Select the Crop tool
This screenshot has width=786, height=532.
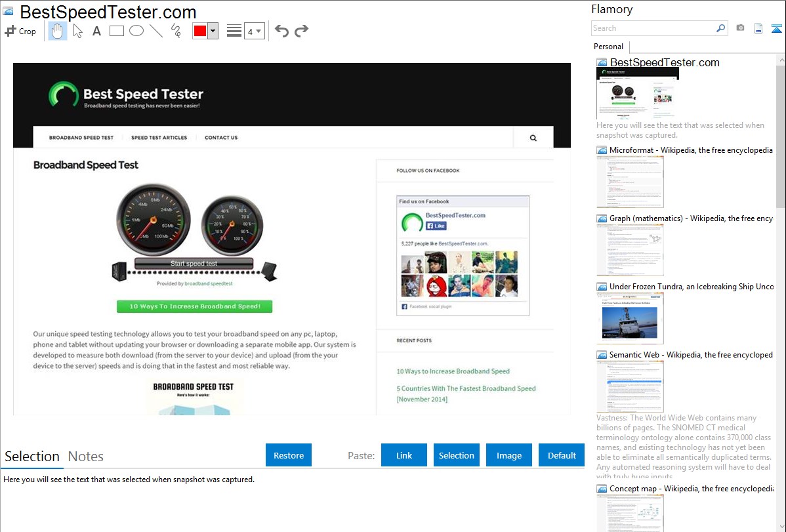[20, 31]
